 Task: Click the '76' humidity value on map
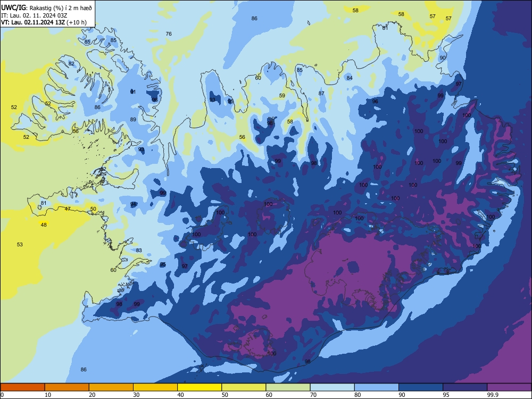(169, 34)
